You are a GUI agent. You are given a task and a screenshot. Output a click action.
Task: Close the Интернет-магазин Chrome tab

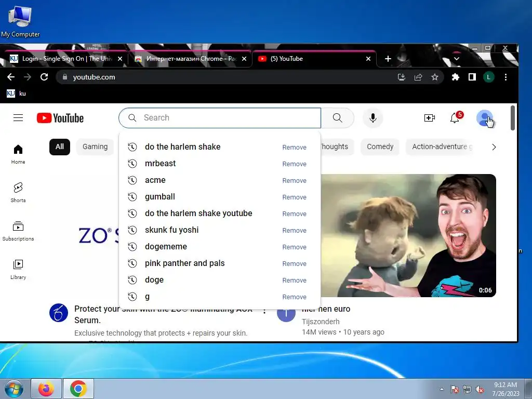click(244, 59)
